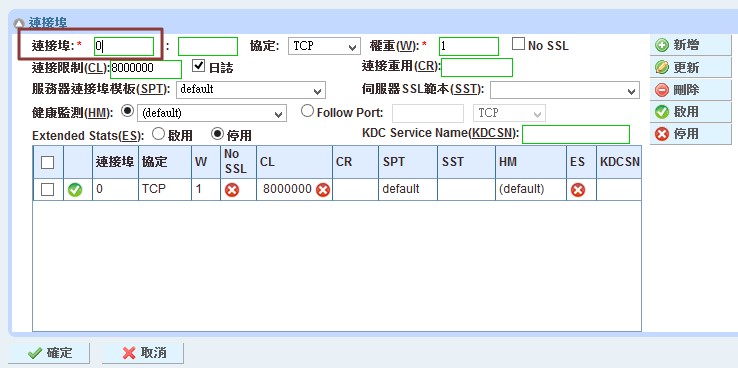Viewport: 738px width, 368px height.
Task: Select the (default) health monitor radio button
Action: click(x=127, y=112)
